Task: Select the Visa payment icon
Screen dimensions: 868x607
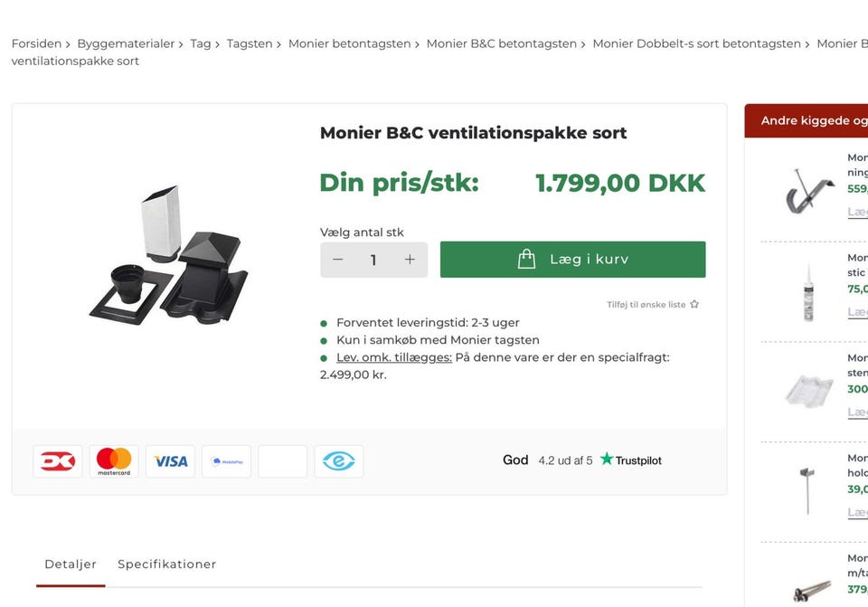Action: 169,460
